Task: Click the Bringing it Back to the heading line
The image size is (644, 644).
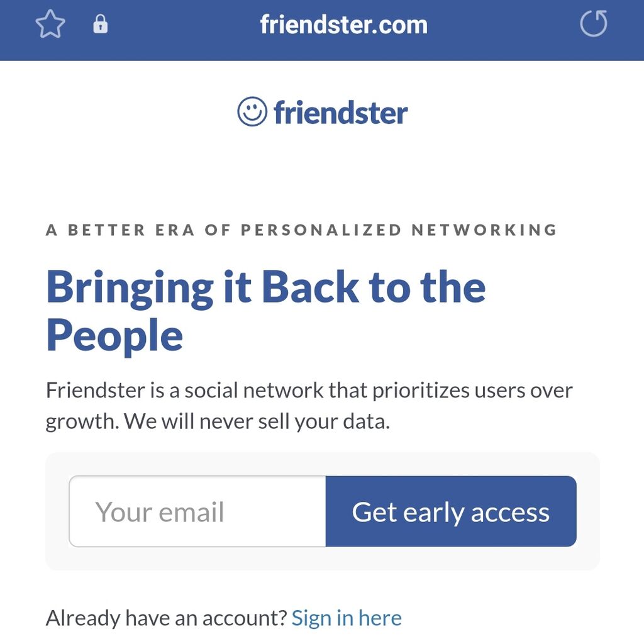Action: pyautogui.click(x=266, y=287)
